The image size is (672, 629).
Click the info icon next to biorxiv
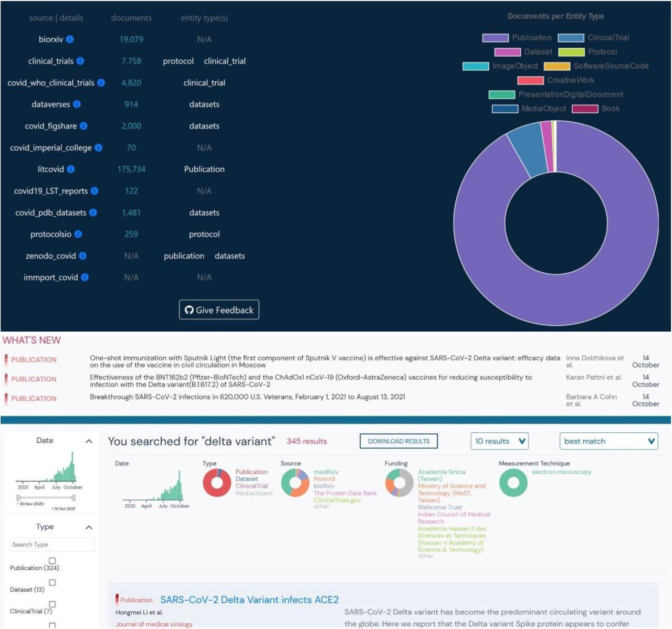tap(70, 39)
